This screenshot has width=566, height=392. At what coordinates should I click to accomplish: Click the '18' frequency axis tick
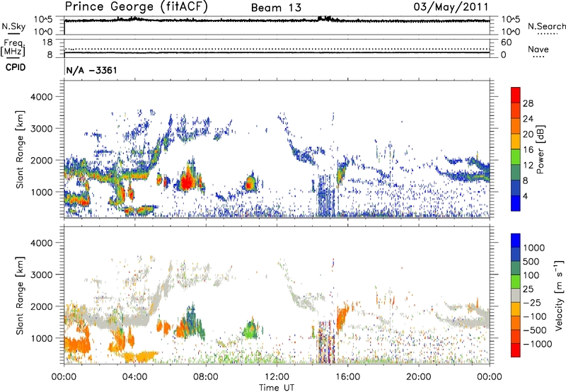(x=47, y=42)
